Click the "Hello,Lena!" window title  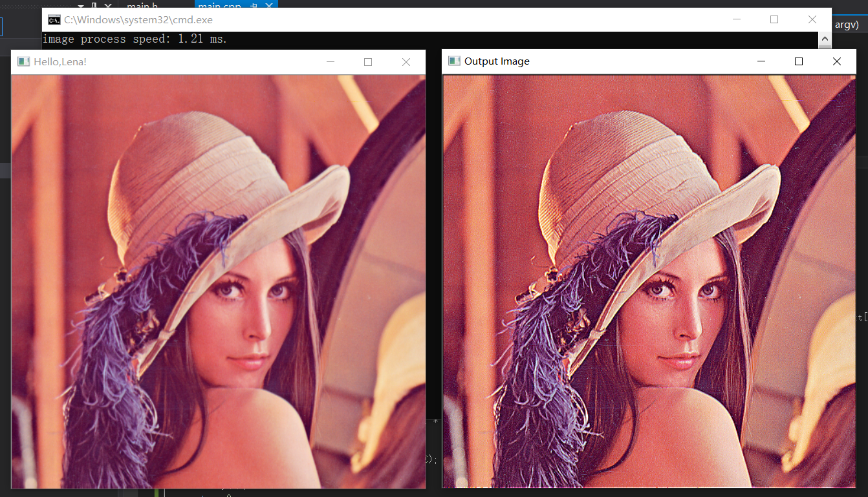coord(60,62)
